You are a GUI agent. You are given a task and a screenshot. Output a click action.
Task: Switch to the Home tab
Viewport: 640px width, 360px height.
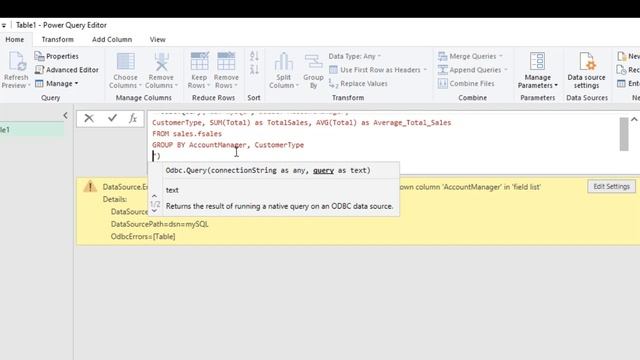pos(15,40)
